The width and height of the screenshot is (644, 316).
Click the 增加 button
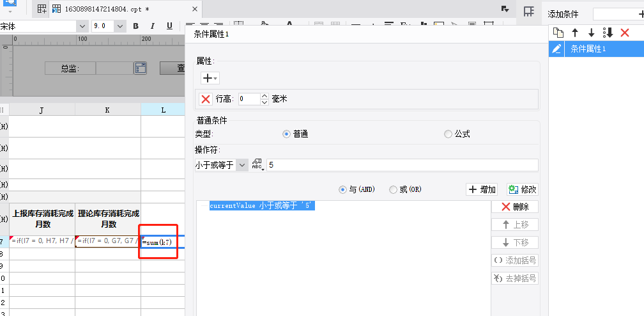tap(482, 189)
